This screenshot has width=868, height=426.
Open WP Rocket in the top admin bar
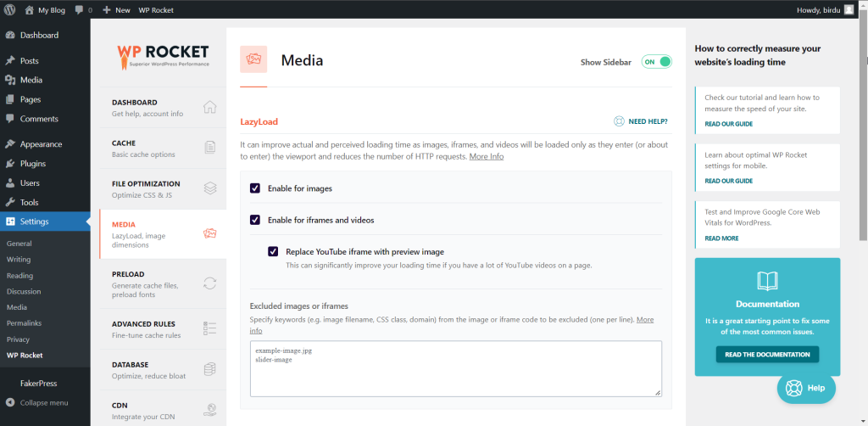[156, 10]
